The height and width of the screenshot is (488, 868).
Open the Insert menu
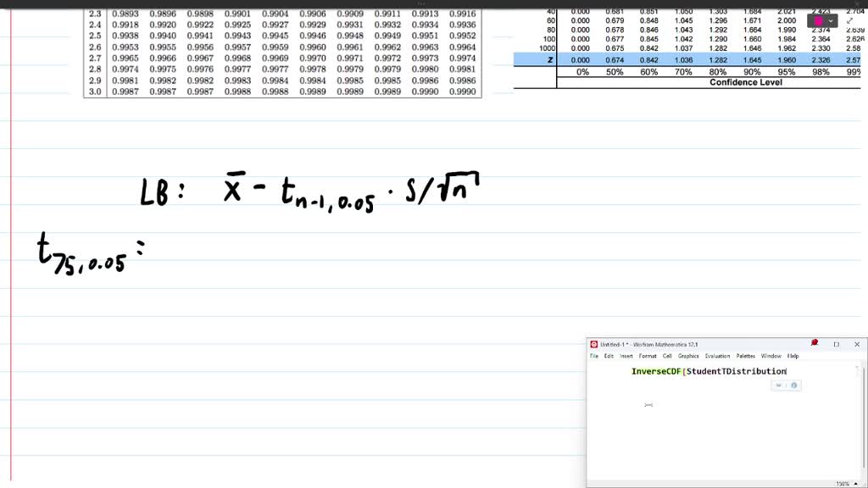click(626, 355)
